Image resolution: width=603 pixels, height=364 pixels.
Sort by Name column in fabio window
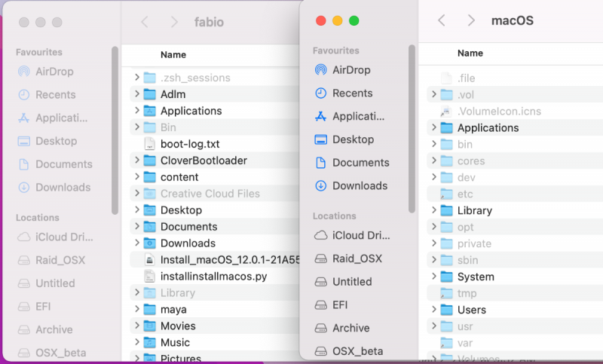coord(173,54)
